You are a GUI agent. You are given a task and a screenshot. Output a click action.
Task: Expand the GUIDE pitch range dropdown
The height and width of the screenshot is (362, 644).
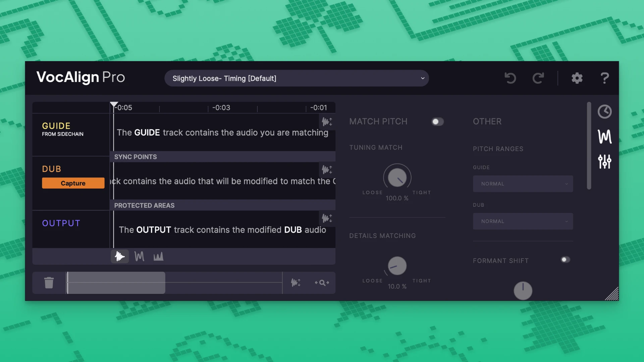523,184
